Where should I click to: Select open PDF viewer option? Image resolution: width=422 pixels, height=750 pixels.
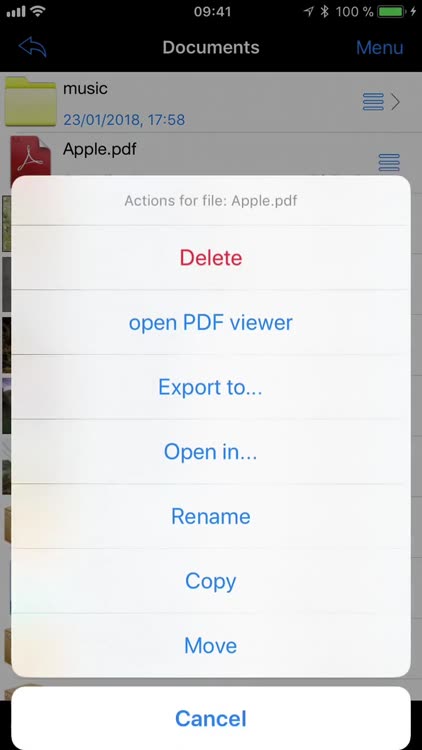[211, 322]
